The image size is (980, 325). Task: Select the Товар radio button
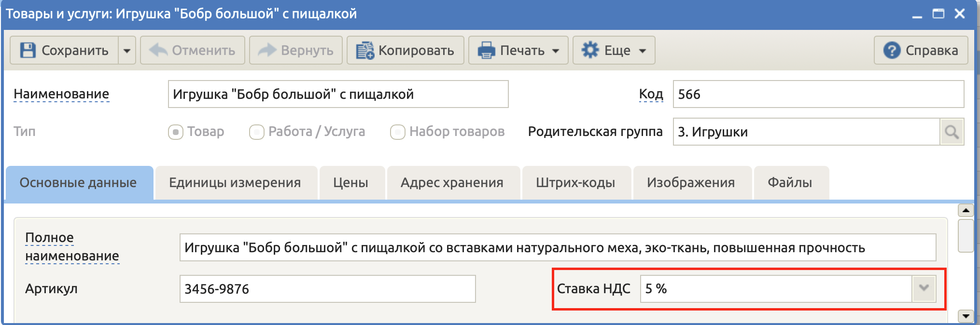point(175,132)
